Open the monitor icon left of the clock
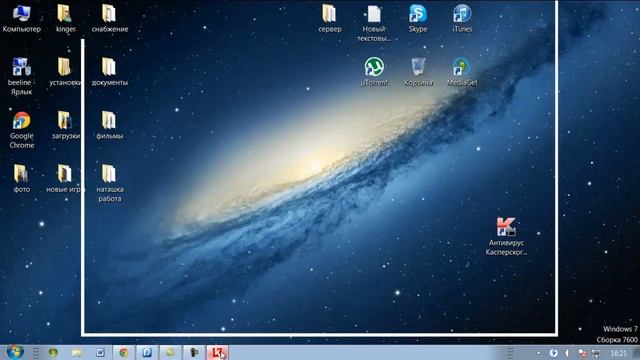Image resolution: width=640 pixels, height=360 pixels. [596, 353]
